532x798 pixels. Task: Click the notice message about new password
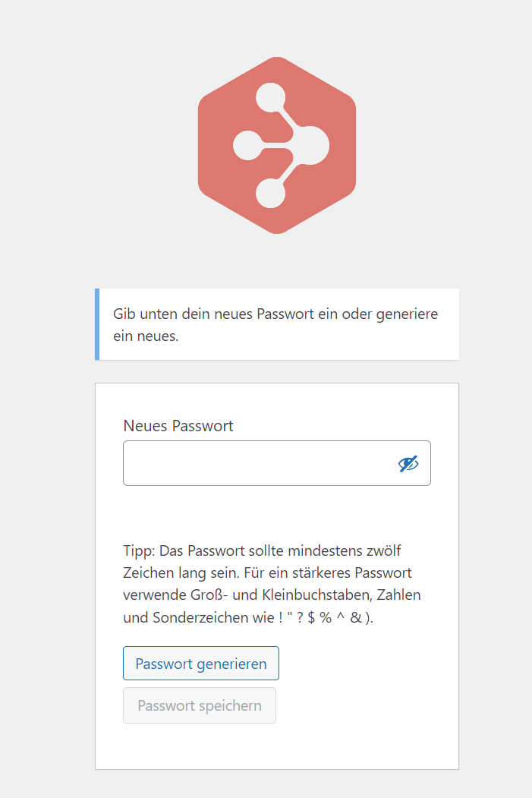(x=277, y=324)
